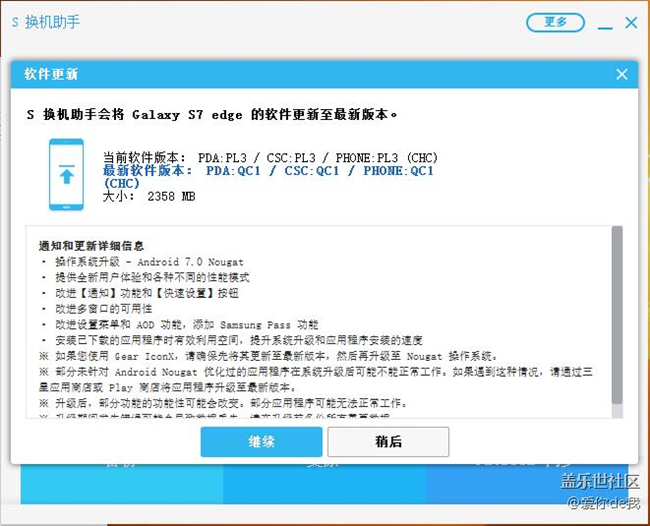Image resolution: width=650 pixels, height=526 pixels.
Task: Open the 更多 (More) menu button
Action: coord(555,22)
